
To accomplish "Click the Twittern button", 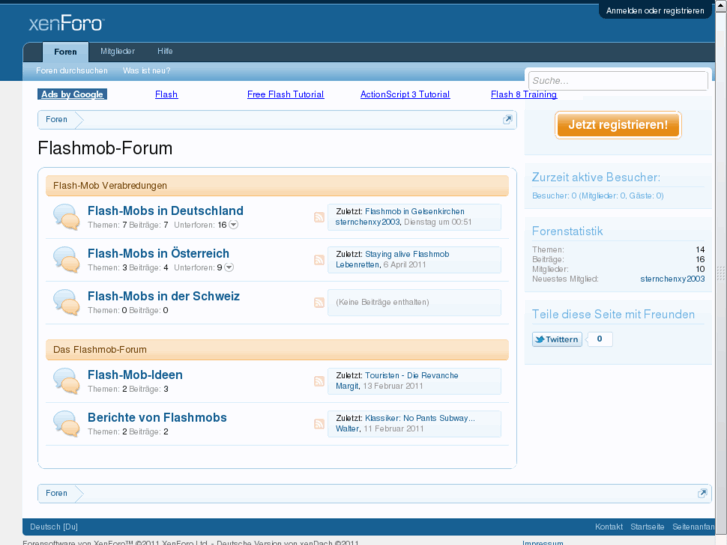I will tap(557, 340).
